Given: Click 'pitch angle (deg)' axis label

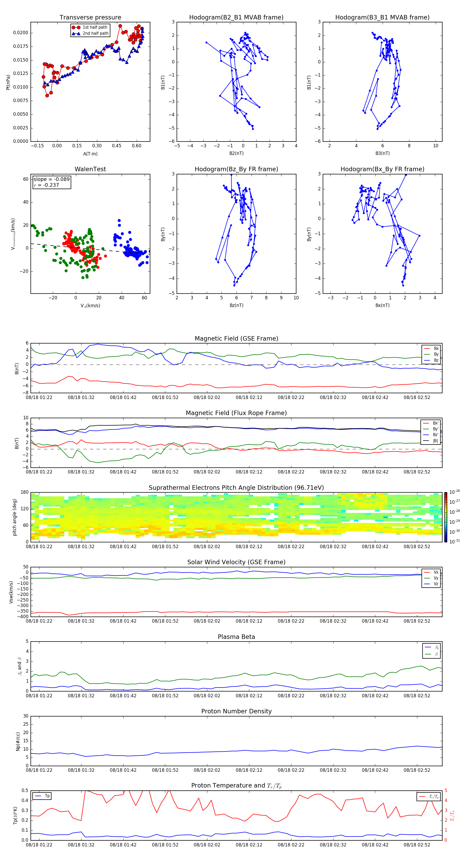Looking at the screenshot, I should 14,517.
